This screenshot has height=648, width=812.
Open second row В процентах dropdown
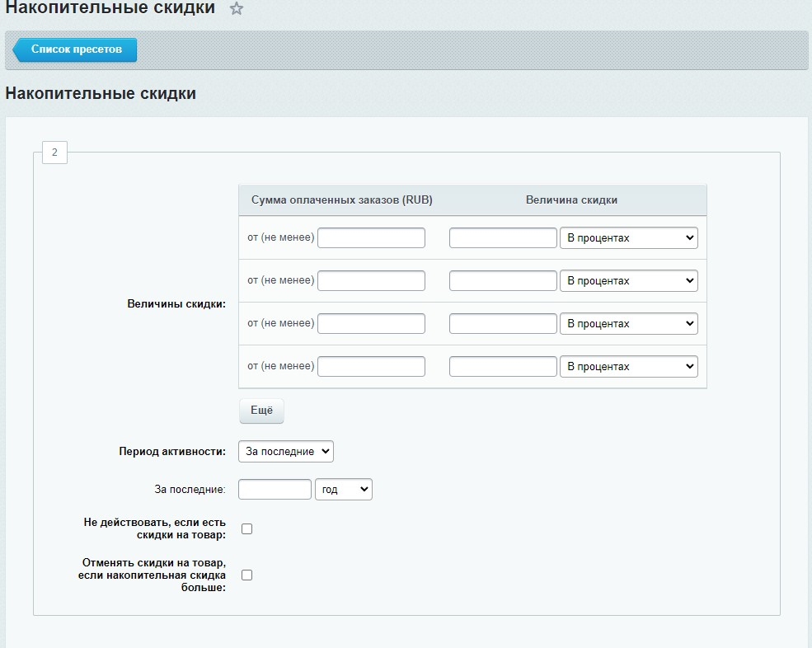click(629, 281)
